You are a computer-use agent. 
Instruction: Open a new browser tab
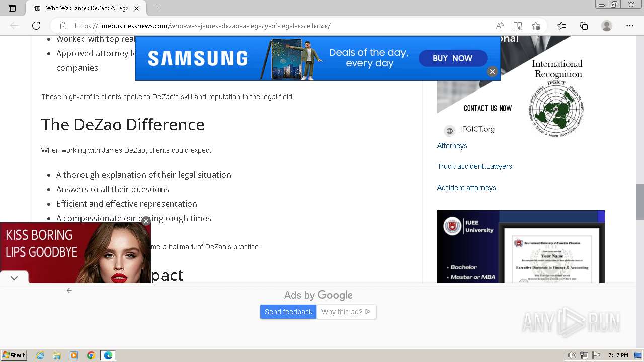coord(157,8)
